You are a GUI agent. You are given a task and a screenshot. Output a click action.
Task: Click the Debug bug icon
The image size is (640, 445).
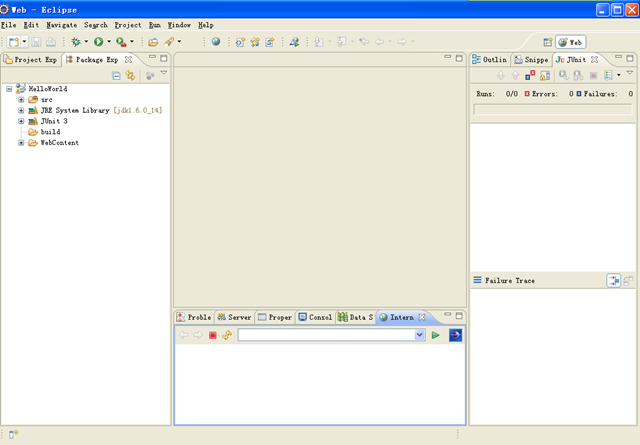76,42
